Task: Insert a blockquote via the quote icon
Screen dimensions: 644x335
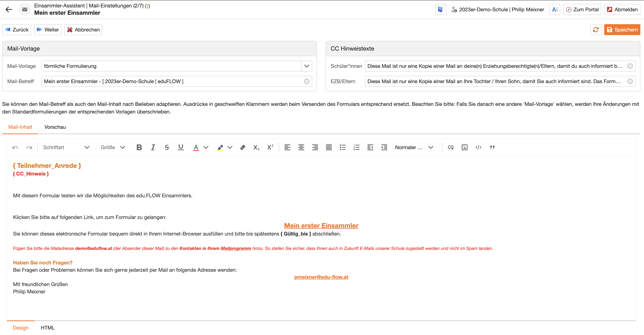Action: (x=492, y=147)
